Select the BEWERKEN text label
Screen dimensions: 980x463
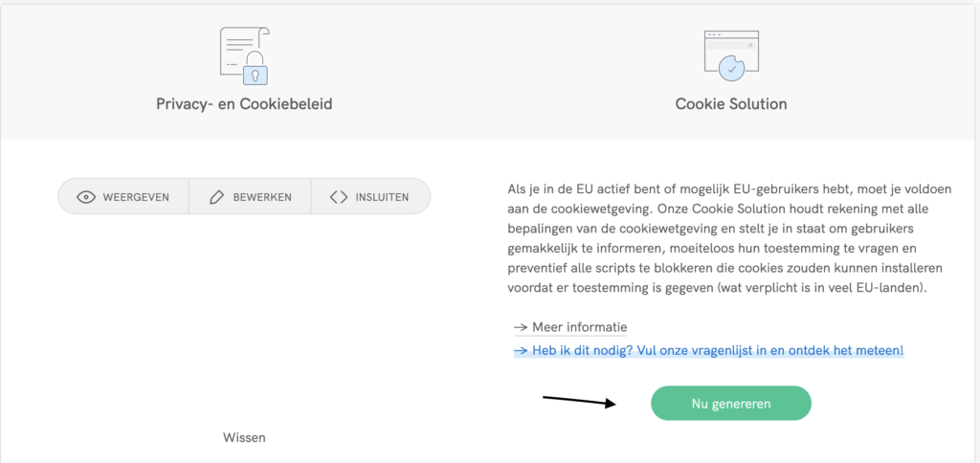(x=261, y=198)
